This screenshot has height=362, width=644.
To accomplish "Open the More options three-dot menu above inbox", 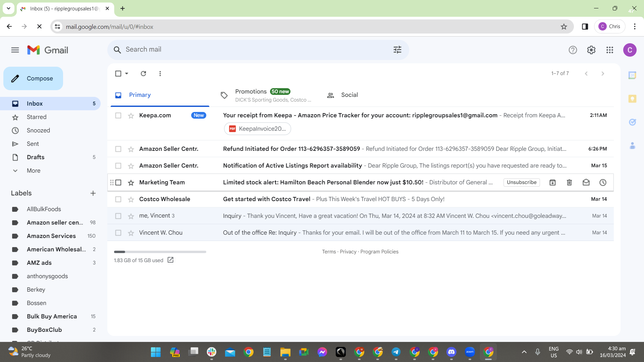I will pyautogui.click(x=160, y=73).
